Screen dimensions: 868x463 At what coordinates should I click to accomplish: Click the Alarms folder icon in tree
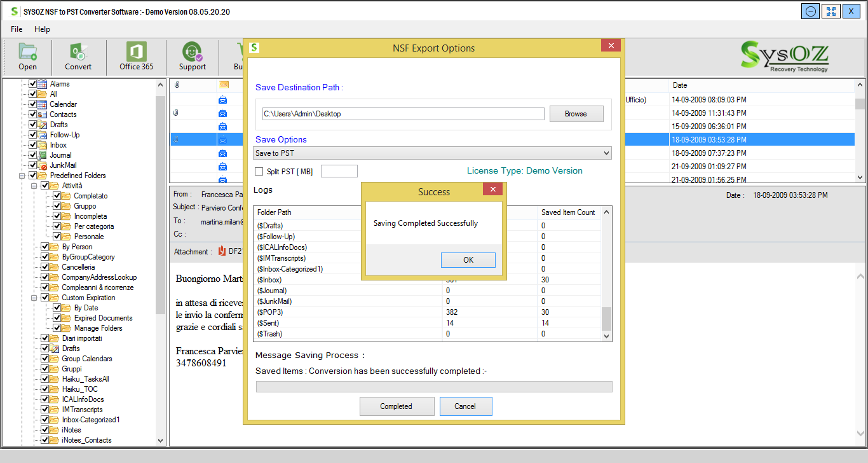pyautogui.click(x=42, y=84)
